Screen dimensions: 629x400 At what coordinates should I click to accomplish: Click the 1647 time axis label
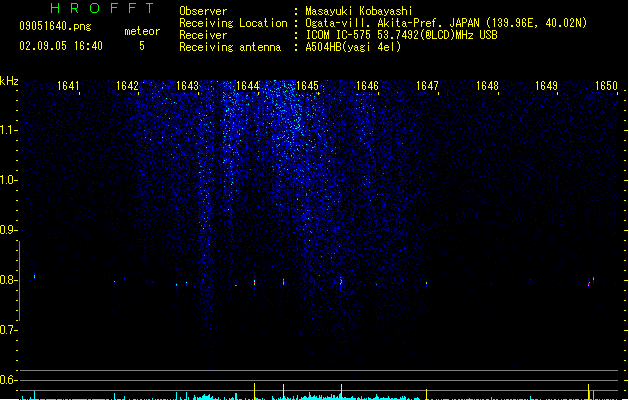tap(427, 86)
